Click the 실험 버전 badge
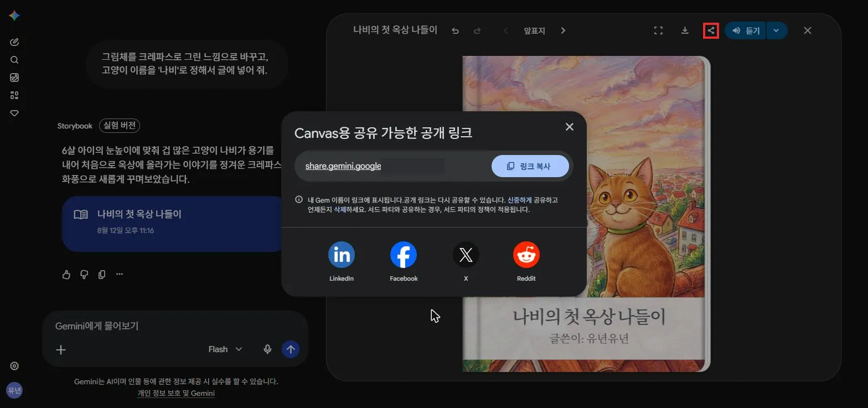 (120, 126)
